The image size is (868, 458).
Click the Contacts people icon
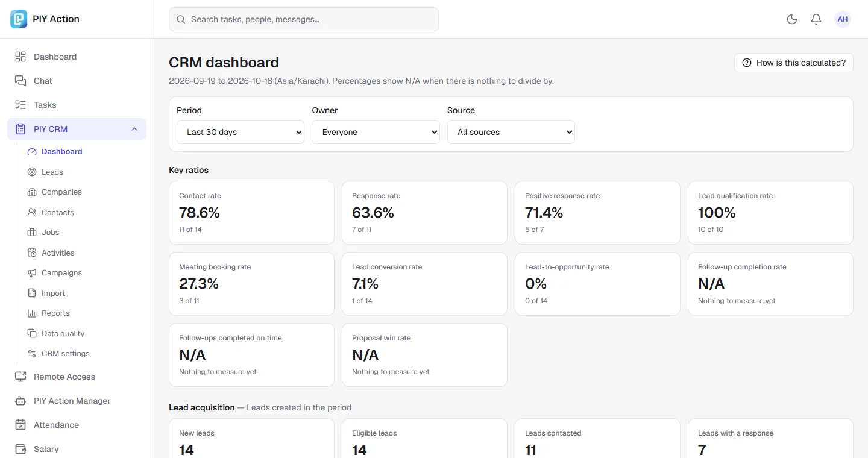coord(32,213)
